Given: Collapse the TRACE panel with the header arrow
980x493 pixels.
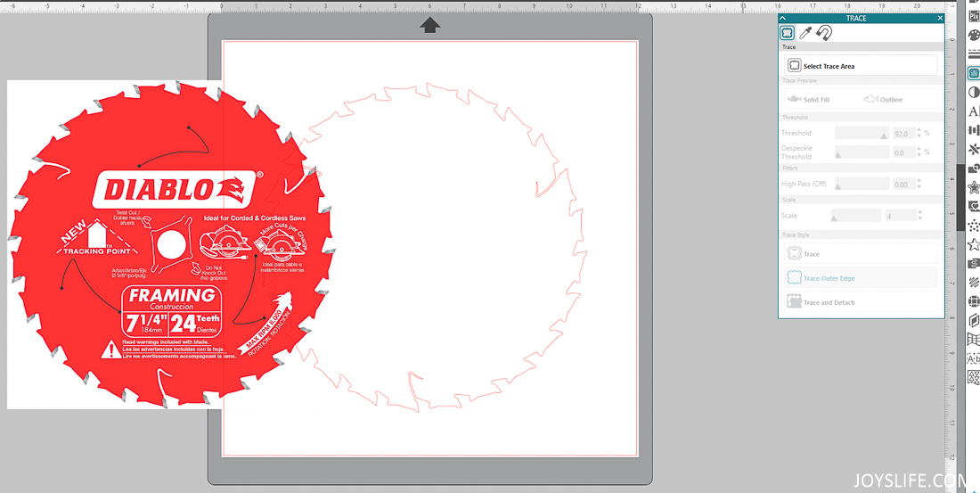Looking at the screenshot, I should (782, 18).
